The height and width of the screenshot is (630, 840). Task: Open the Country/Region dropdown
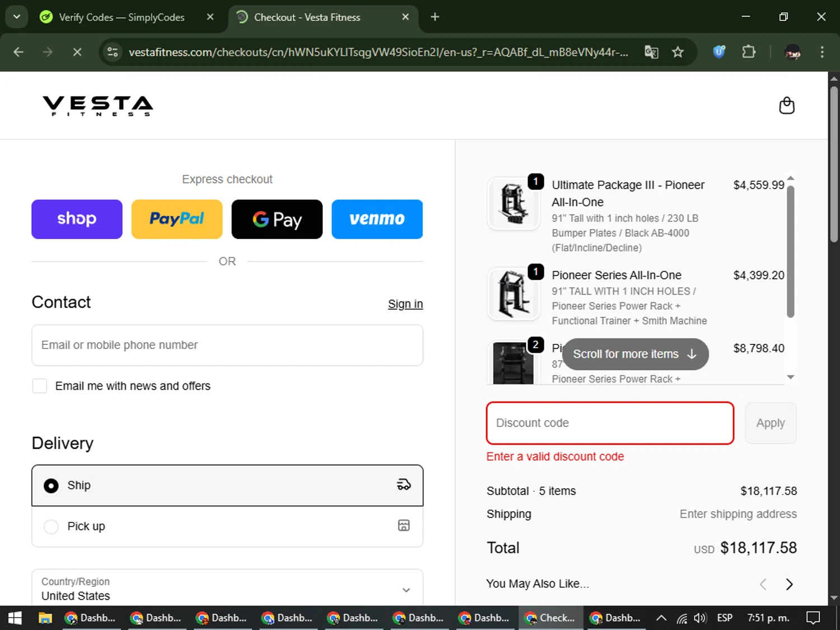click(227, 589)
